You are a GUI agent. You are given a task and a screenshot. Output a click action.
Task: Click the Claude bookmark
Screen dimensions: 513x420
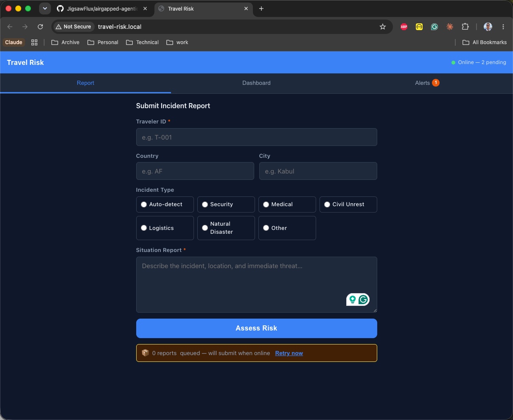pos(14,42)
